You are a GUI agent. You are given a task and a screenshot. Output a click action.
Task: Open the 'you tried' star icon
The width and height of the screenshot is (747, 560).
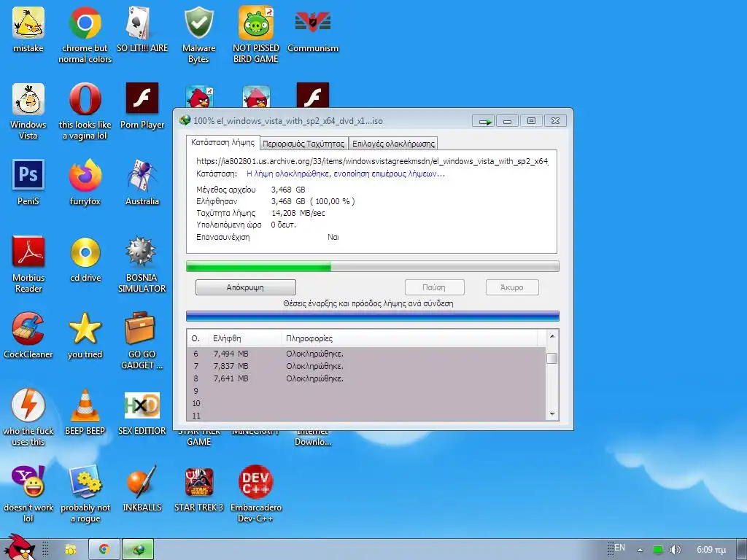[85, 335]
